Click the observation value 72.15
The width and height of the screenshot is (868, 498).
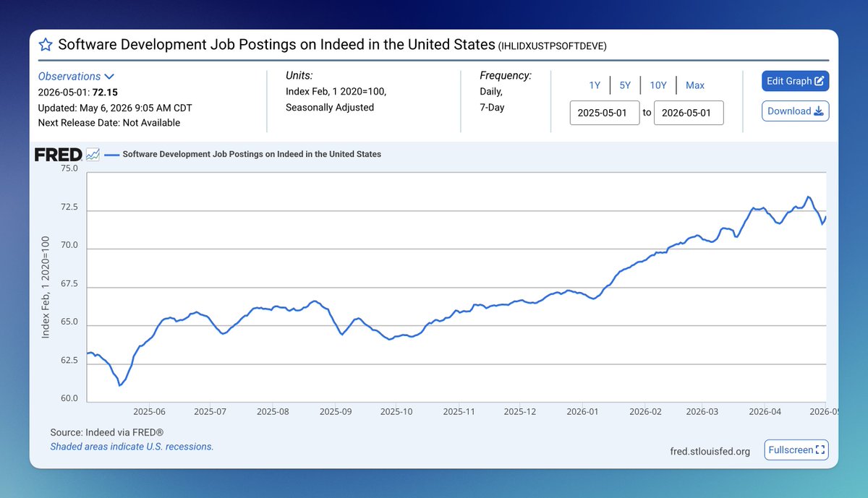105,93
